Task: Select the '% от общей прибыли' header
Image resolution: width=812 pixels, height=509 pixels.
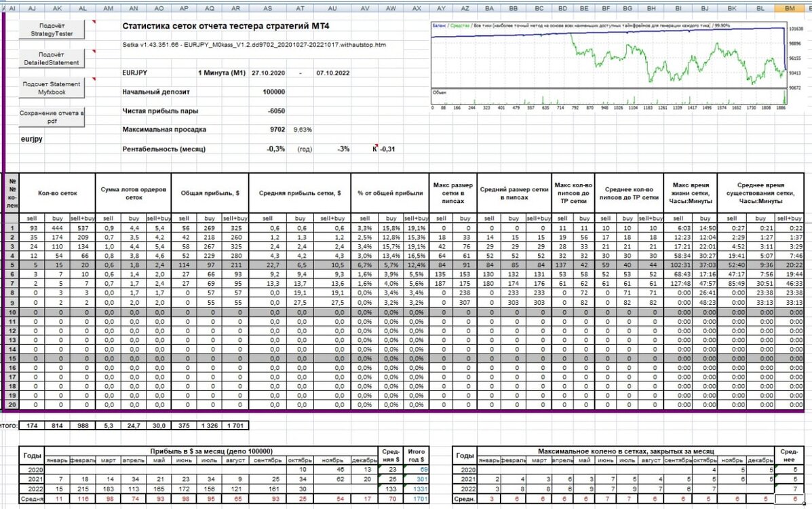Action: [390, 193]
